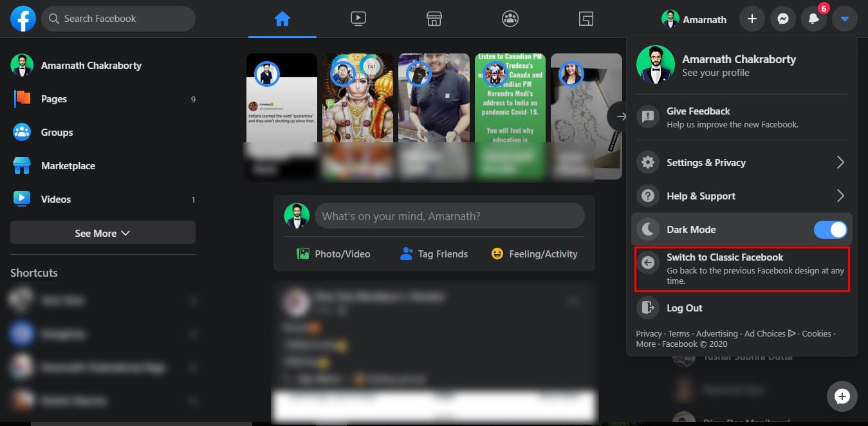Open Settings & Privacy submenu
The height and width of the screenshot is (426, 868).
point(741,163)
